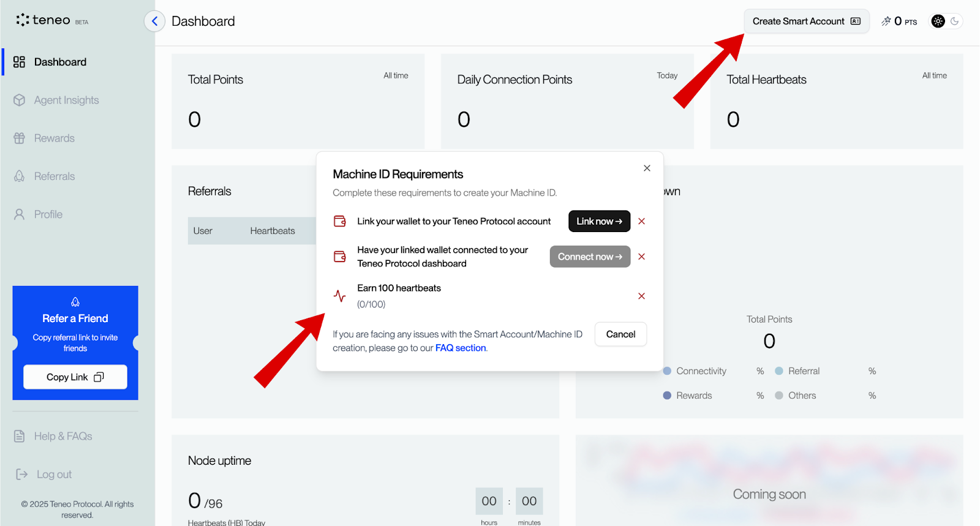Cancel the Machine ID Requirements dialog
Image resolution: width=980 pixels, height=526 pixels.
620,334
